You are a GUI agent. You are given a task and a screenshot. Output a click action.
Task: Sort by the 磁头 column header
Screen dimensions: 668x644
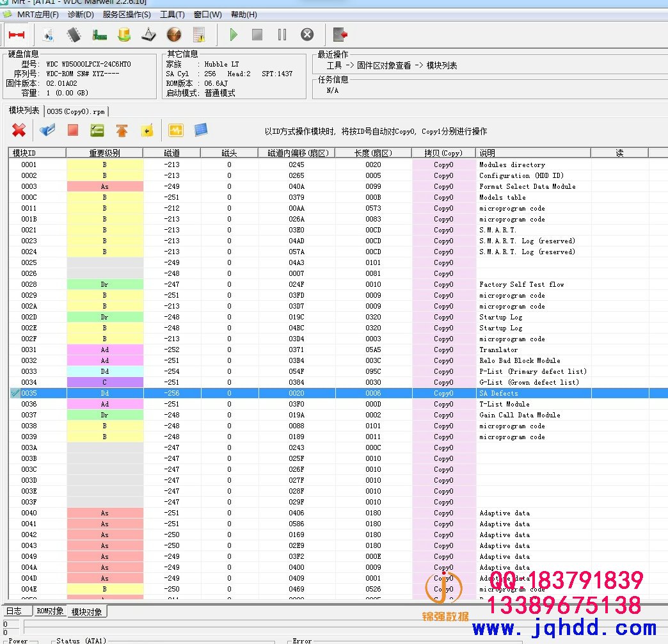(229, 153)
